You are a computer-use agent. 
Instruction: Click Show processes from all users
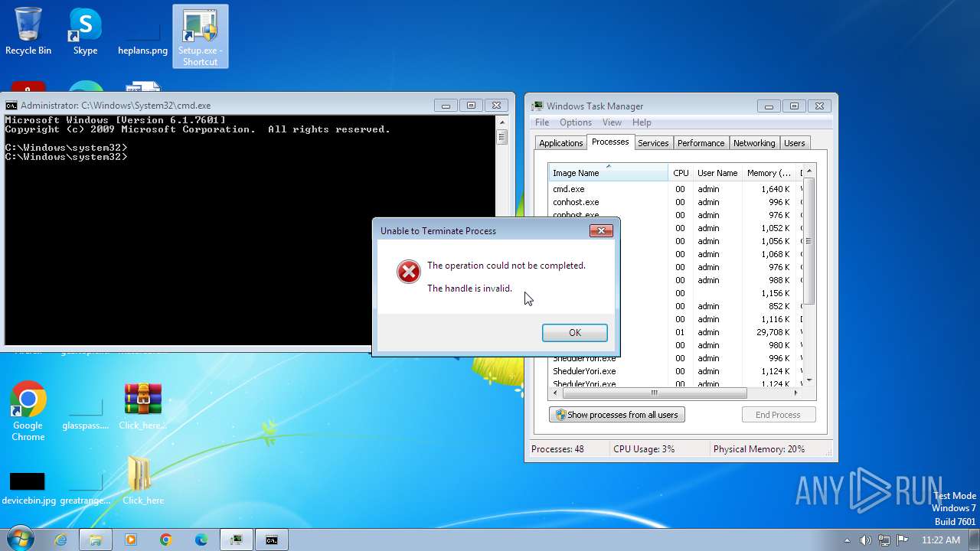tap(617, 415)
